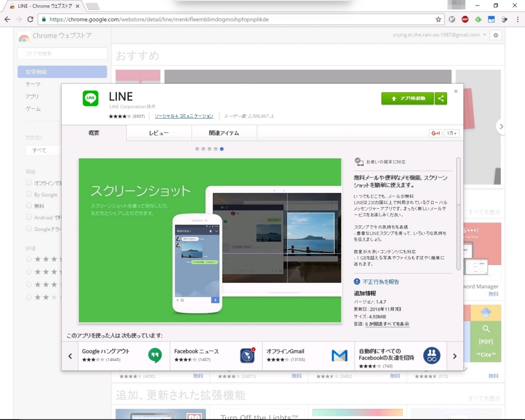Click the site lock icon in the address bar
Screen dimensions: 525x420
tap(44, 19)
